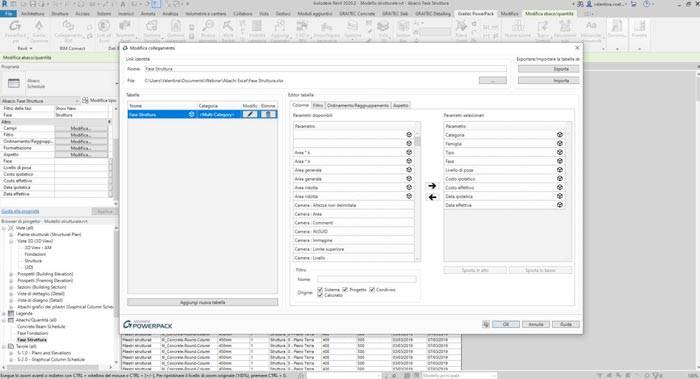Image resolution: width=700 pixels, height=379 pixels.
Task: Toggle the Calcolato origin checkbox
Action: 320,295
